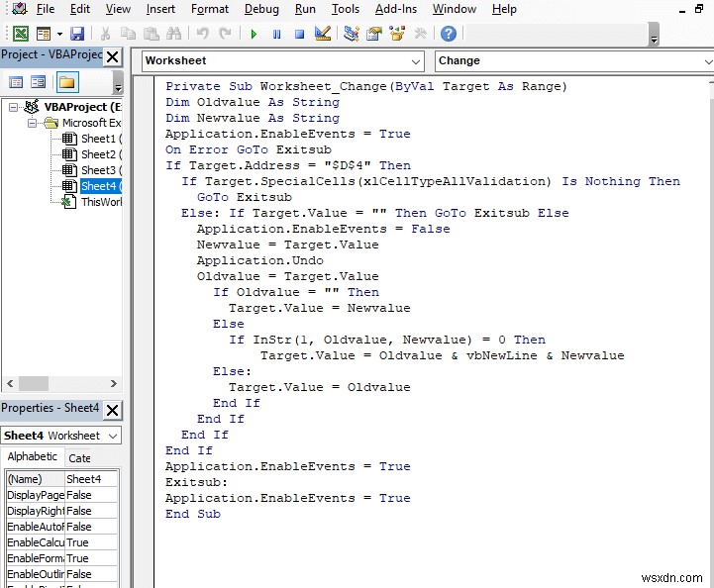Click the 'On Error GoTo Exitsub' line

pos(249,149)
